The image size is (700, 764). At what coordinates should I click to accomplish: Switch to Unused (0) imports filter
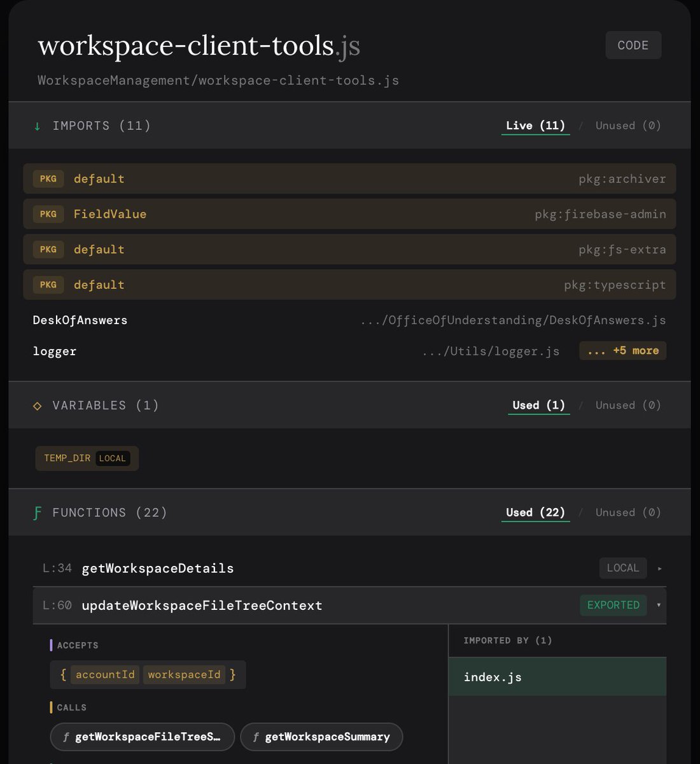[x=627, y=125]
